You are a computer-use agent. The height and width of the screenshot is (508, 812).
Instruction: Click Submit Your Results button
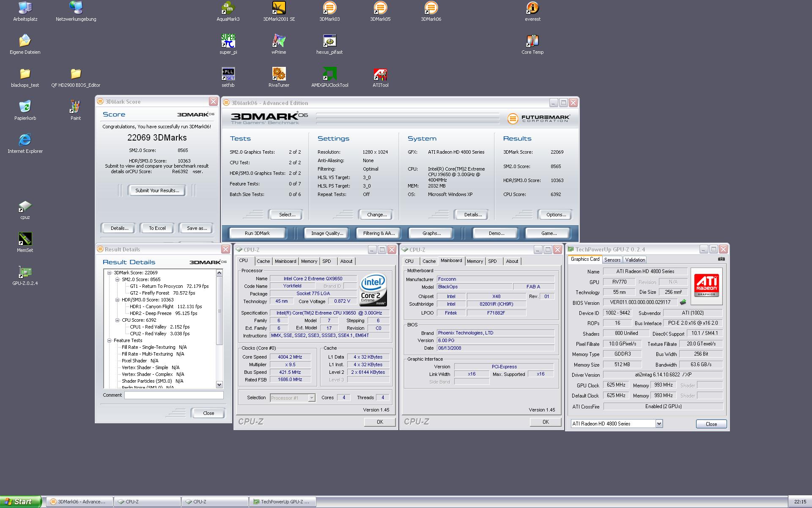[157, 190]
